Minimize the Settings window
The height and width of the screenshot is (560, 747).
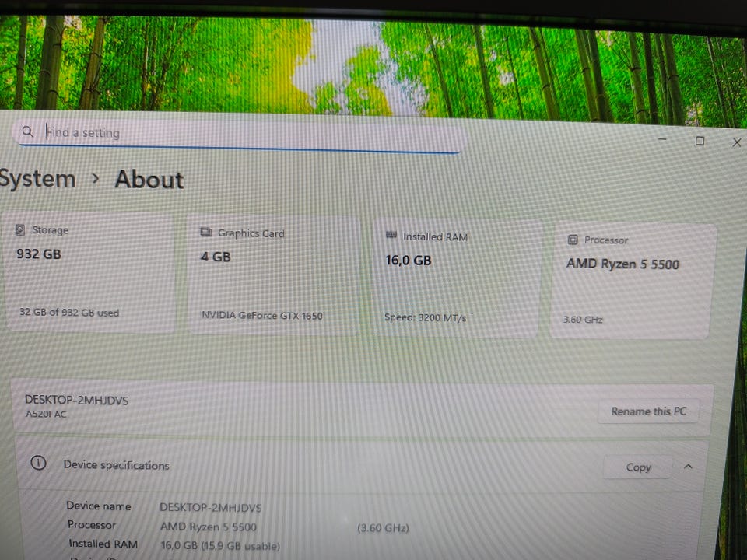coord(662,139)
